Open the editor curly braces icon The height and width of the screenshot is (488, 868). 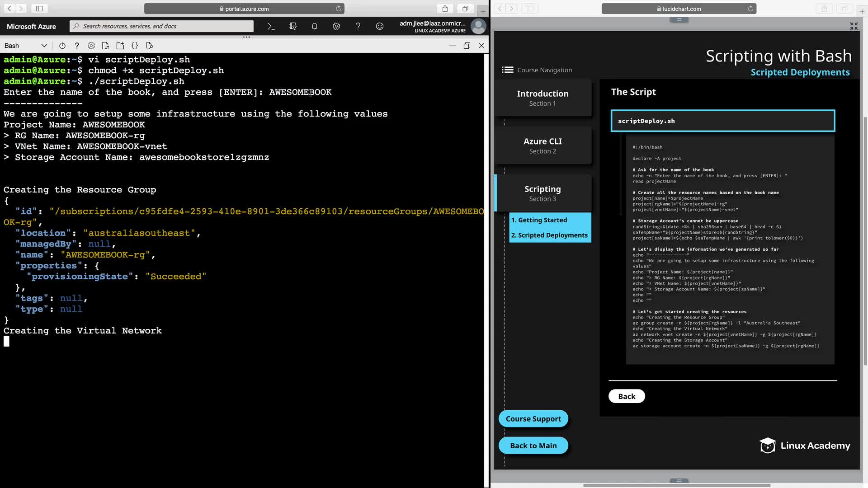click(135, 46)
